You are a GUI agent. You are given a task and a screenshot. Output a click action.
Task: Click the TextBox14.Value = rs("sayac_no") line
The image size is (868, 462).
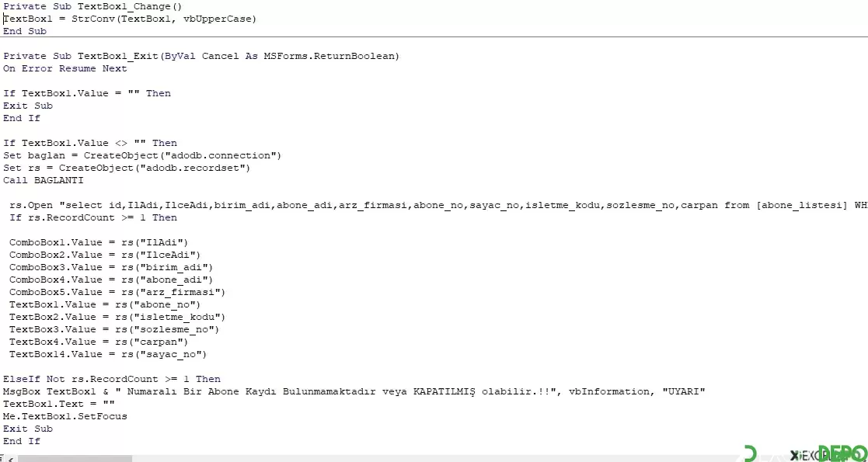pyautogui.click(x=108, y=354)
